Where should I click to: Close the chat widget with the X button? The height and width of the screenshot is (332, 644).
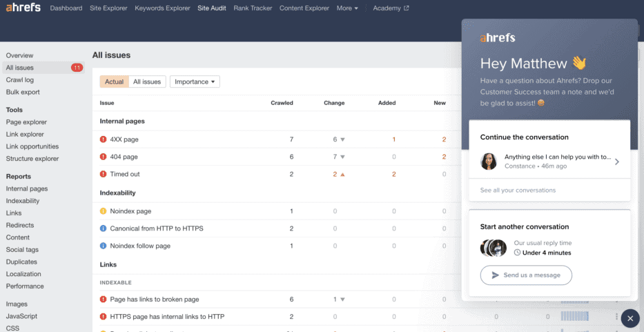pyautogui.click(x=630, y=318)
